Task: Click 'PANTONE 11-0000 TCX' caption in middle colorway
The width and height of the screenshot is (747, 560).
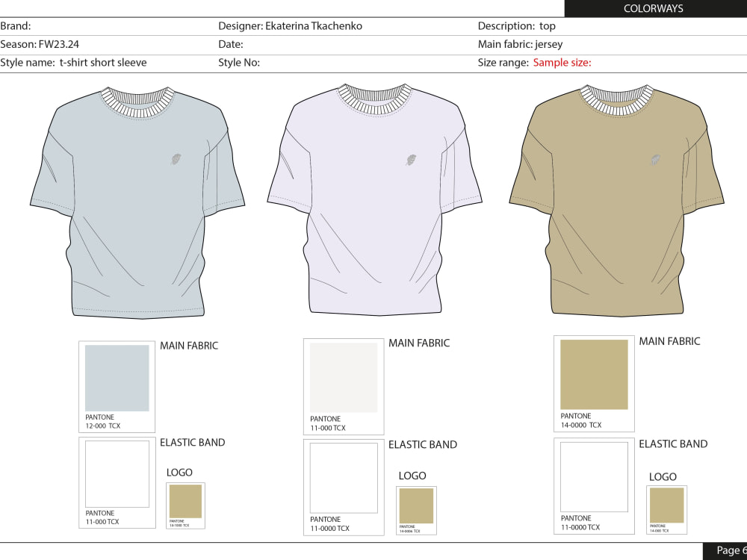Action: tap(329, 524)
